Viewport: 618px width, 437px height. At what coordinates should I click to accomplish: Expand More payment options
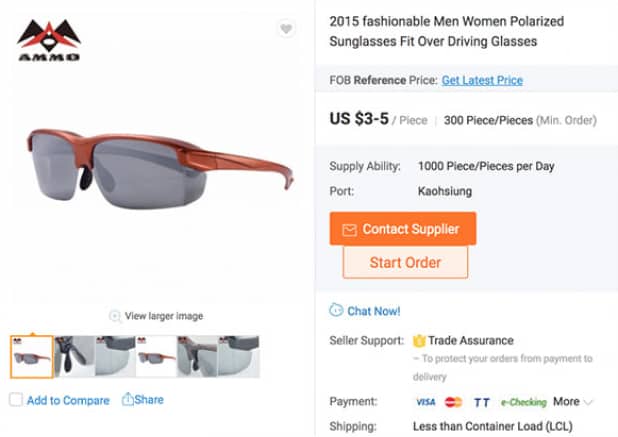tap(572, 402)
